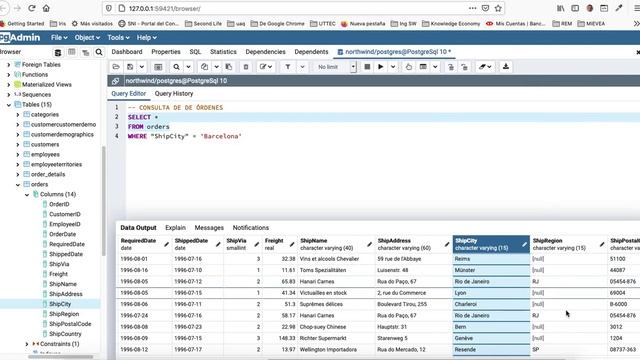The width and height of the screenshot is (640, 360).
Task: Click the View Data grid icon in Browser header
Action: 72,52
